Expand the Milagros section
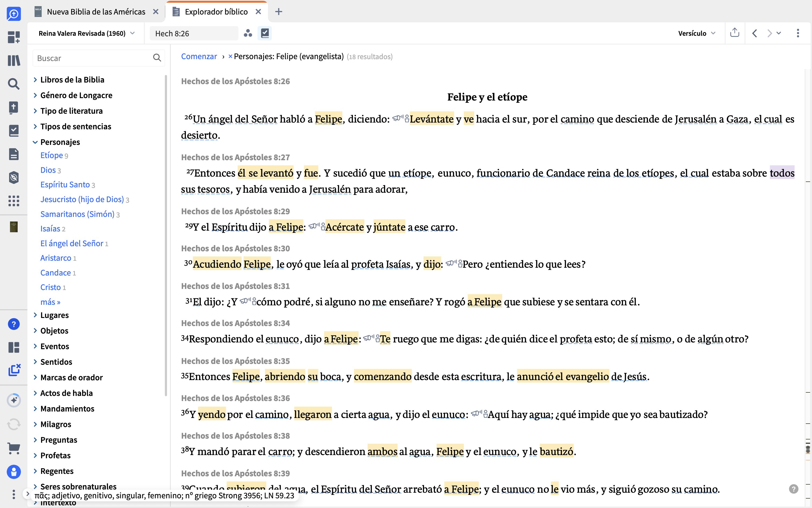The image size is (812, 508). (35, 424)
